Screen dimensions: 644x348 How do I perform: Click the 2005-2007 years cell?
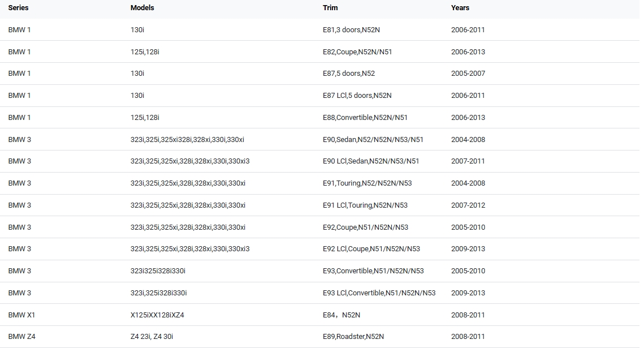pos(468,74)
